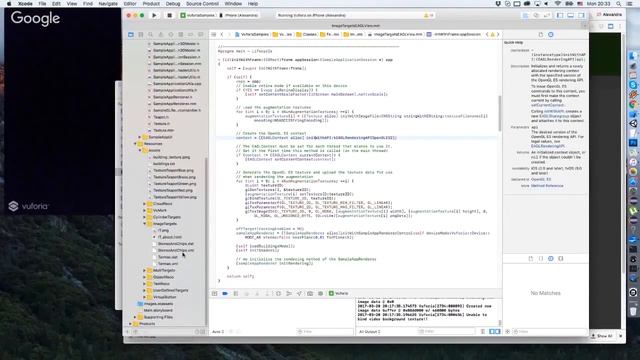Open the related items menu in the jump bar
This screenshot has width=640, height=360.
pyautogui.click(x=214, y=35)
